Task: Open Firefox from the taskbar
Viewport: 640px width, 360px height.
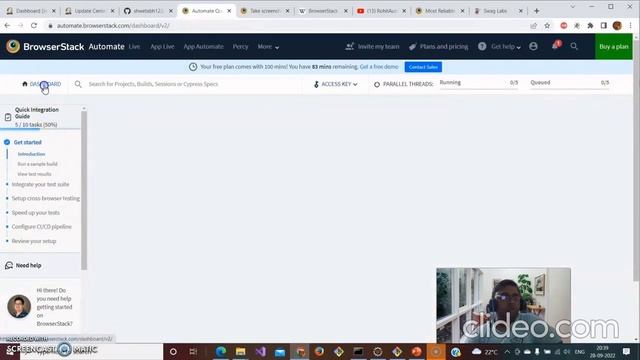Action: click(319, 351)
